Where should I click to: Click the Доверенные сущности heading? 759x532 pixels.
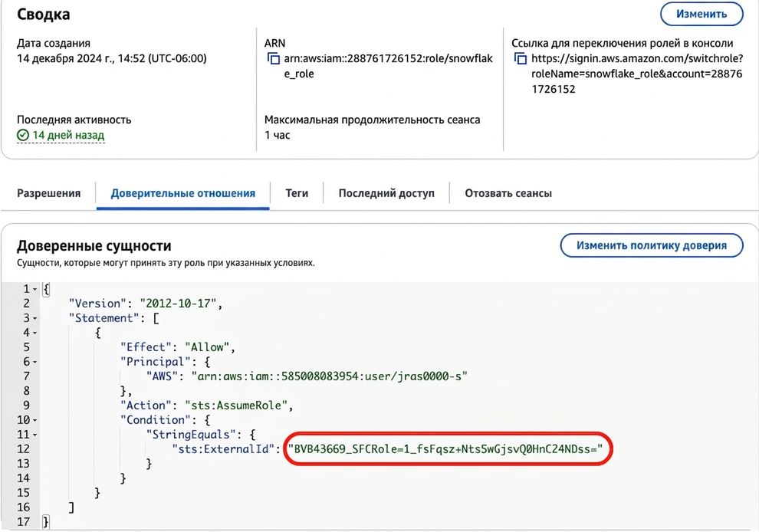[94, 246]
